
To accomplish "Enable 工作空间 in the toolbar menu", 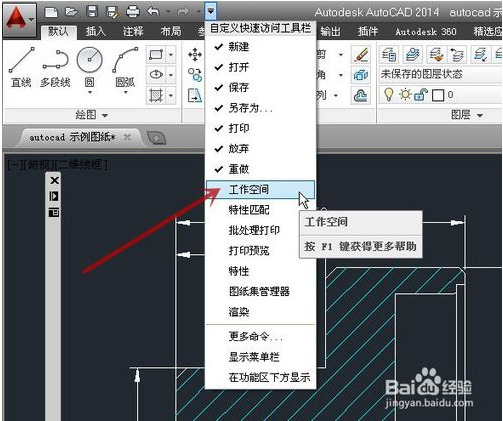I will click(260, 190).
